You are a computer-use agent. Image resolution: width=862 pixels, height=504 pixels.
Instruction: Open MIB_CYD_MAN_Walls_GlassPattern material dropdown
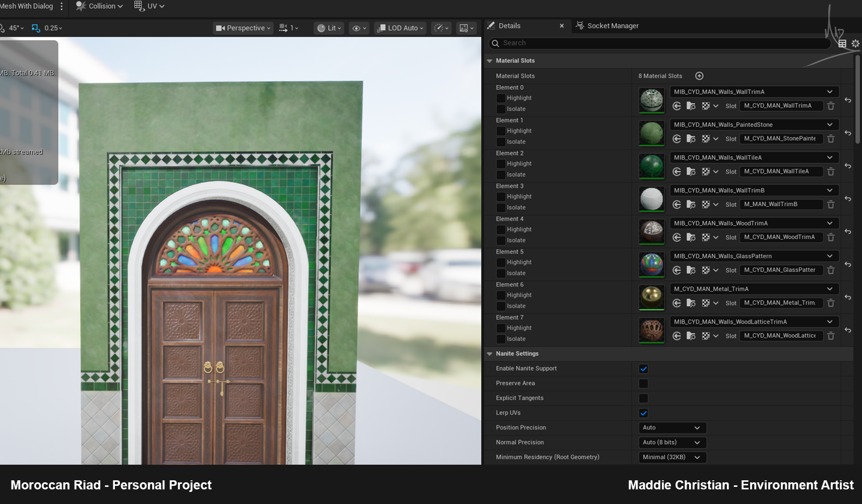tap(754, 256)
